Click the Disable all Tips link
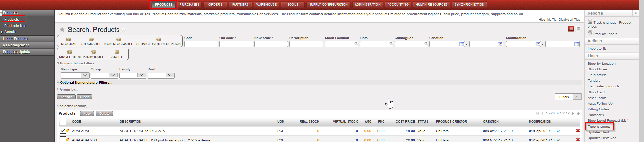 569,20
